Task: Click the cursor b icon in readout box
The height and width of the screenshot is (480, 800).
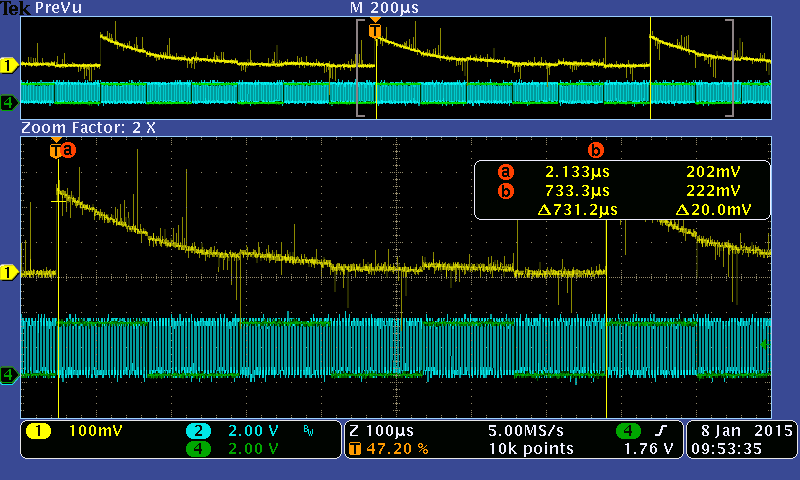Action: [x=505, y=191]
